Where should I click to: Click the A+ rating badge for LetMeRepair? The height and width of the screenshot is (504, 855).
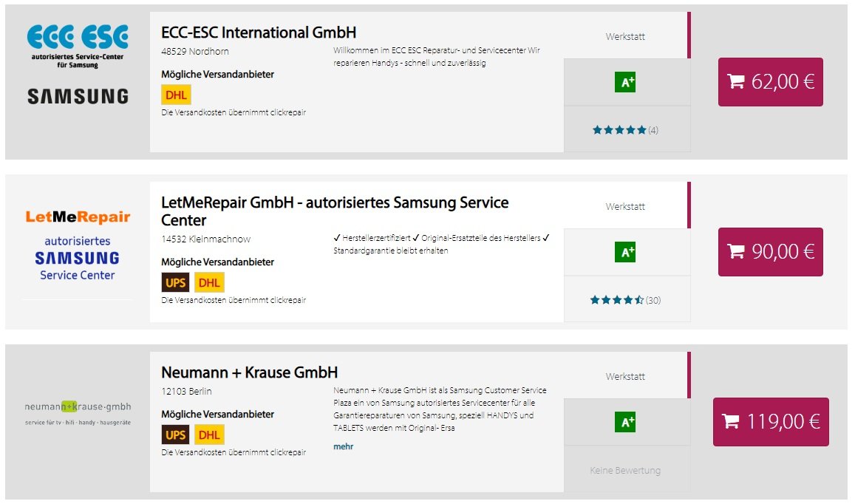click(x=625, y=252)
